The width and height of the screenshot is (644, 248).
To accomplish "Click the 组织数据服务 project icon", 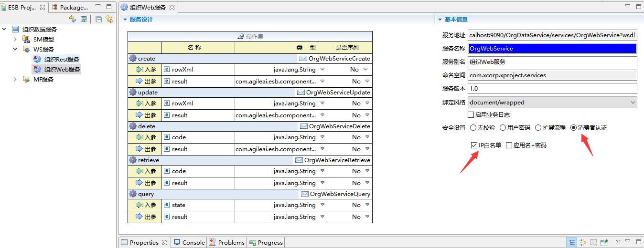I will point(15,29).
